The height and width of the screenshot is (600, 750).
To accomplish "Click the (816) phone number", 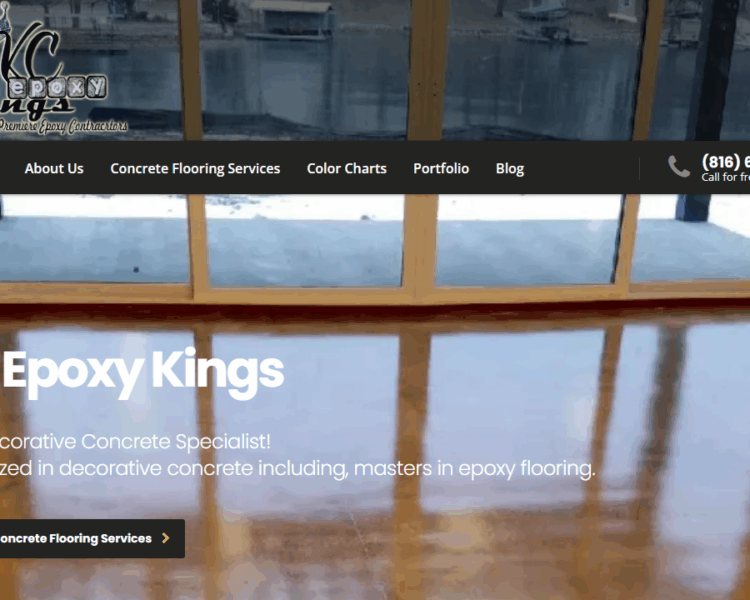I will click(x=726, y=162).
